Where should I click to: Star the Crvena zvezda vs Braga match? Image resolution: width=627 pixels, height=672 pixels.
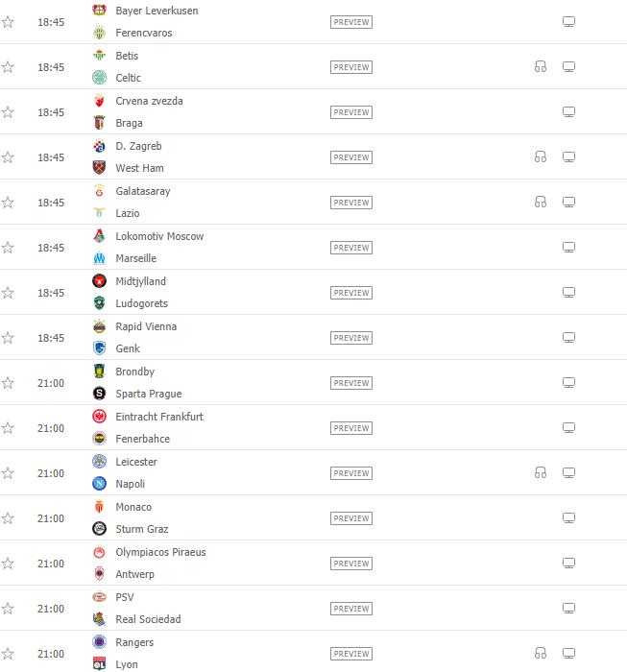[x=8, y=112]
